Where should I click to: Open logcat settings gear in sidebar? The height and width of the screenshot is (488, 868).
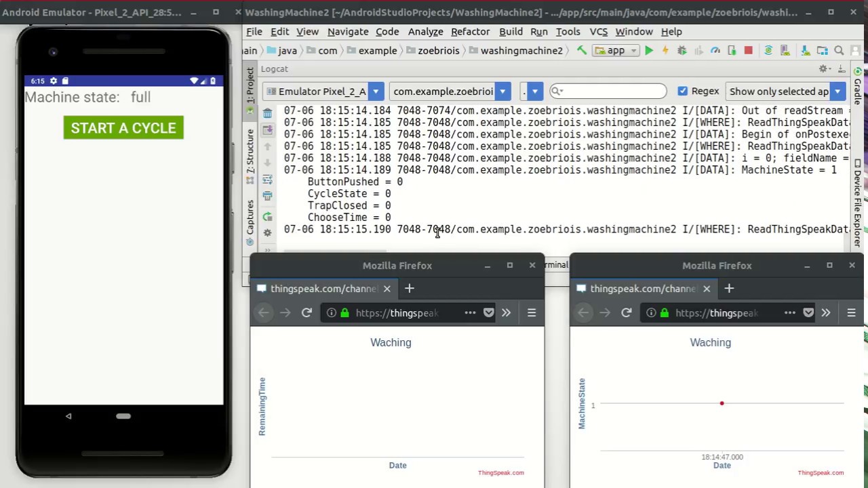tap(267, 233)
